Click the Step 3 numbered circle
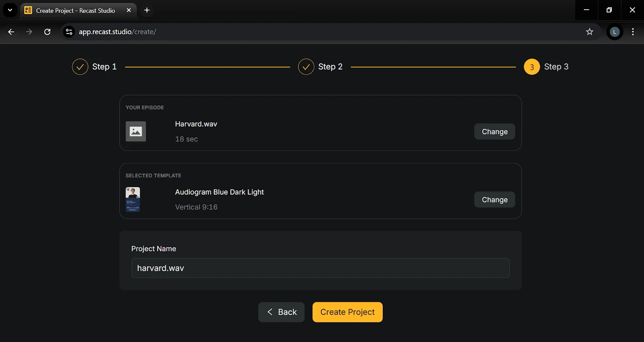Image resolution: width=644 pixels, height=342 pixels. 532,67
